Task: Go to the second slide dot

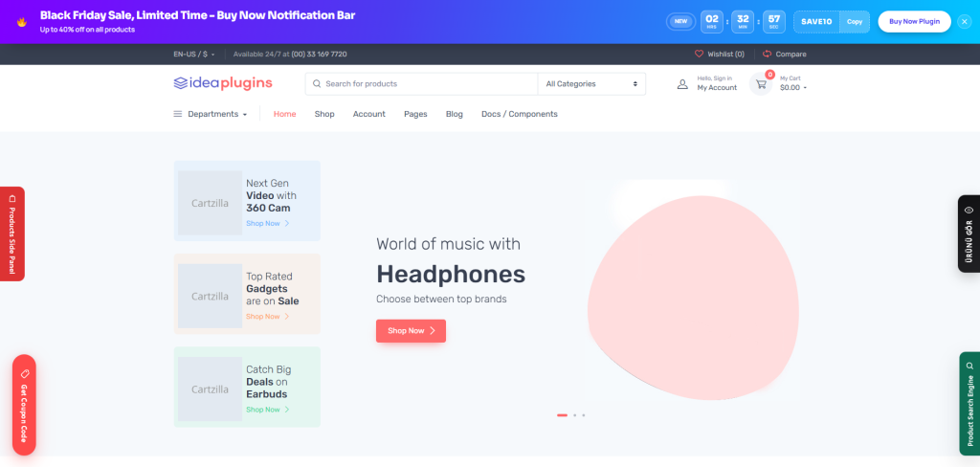Action: click(574, 415)
